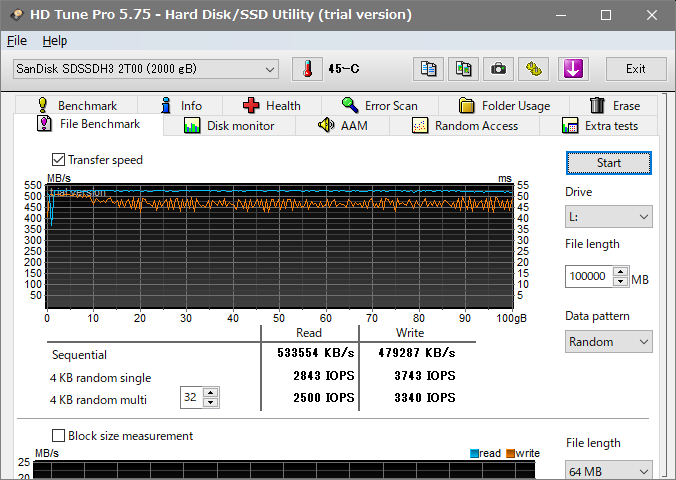Click the 2500 IOPS read value
The height and width of the screenshot is (480, 676).
click(324, 398)
